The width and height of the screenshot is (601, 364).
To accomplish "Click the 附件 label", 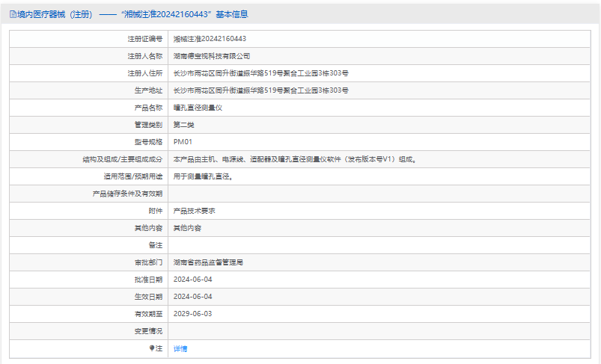I will point(156,211).
